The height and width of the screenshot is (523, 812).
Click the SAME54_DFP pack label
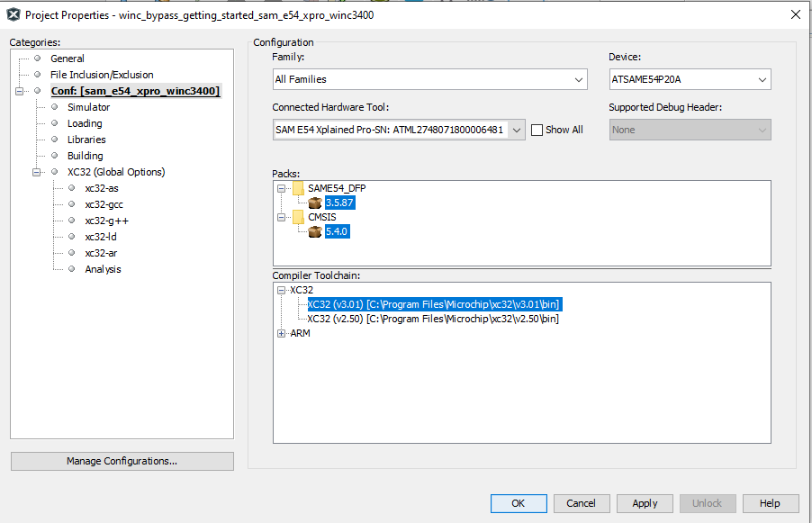pos(337,188)
